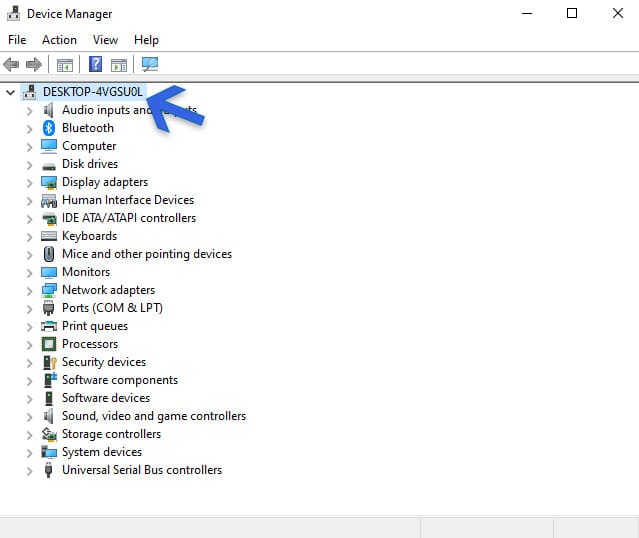Select the Display adapters label
The image size is (639, 538).
pyautogui.click(x=105, y=182)
